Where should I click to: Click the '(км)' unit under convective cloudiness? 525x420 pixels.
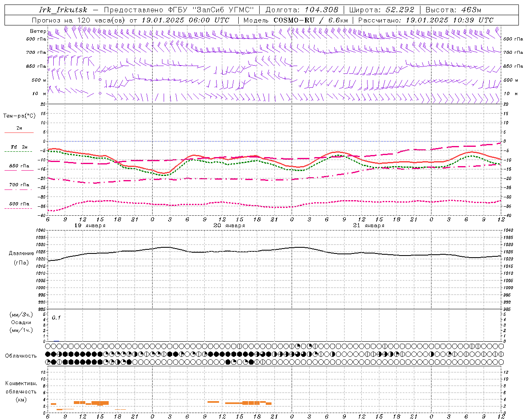(21, 399)
